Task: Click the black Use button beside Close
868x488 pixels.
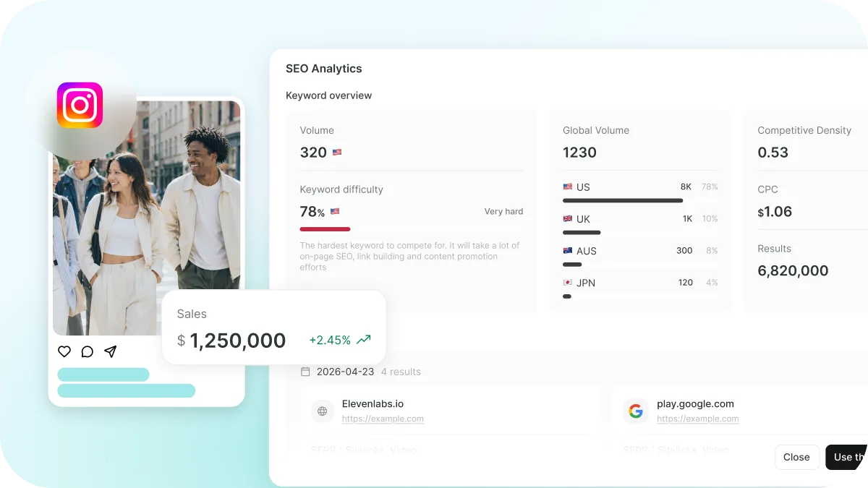Action: 846,457
